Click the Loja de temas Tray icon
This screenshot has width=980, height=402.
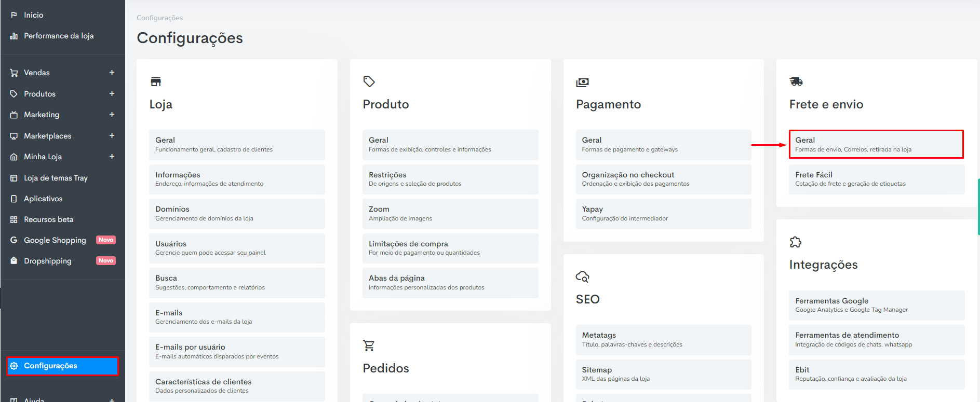[x=14, y=178]
